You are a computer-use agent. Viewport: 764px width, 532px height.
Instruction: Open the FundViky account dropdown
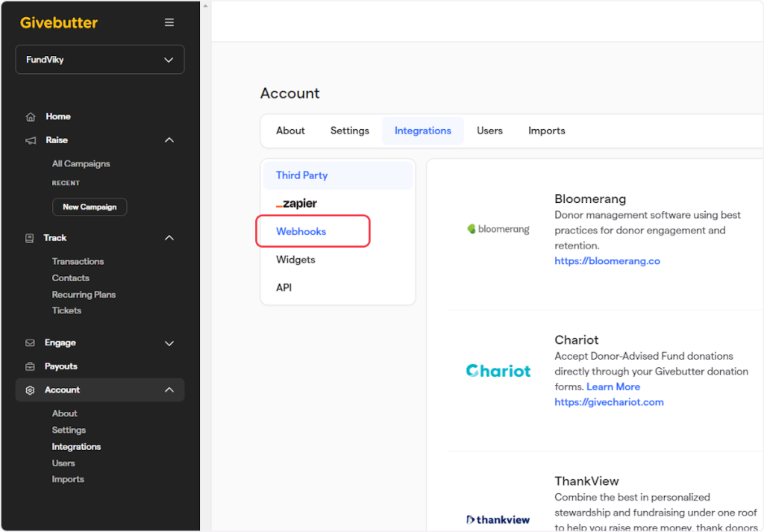coord(100,60)
